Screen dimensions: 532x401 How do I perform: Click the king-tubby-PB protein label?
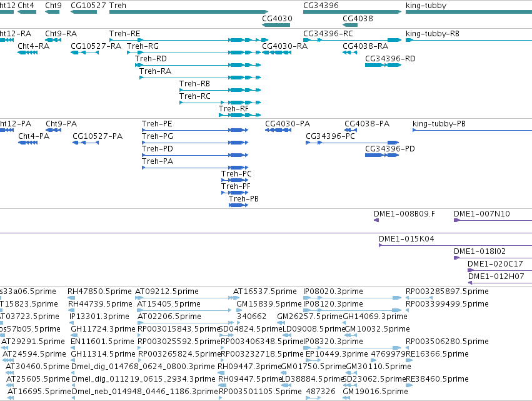click(x=439, y=124)
